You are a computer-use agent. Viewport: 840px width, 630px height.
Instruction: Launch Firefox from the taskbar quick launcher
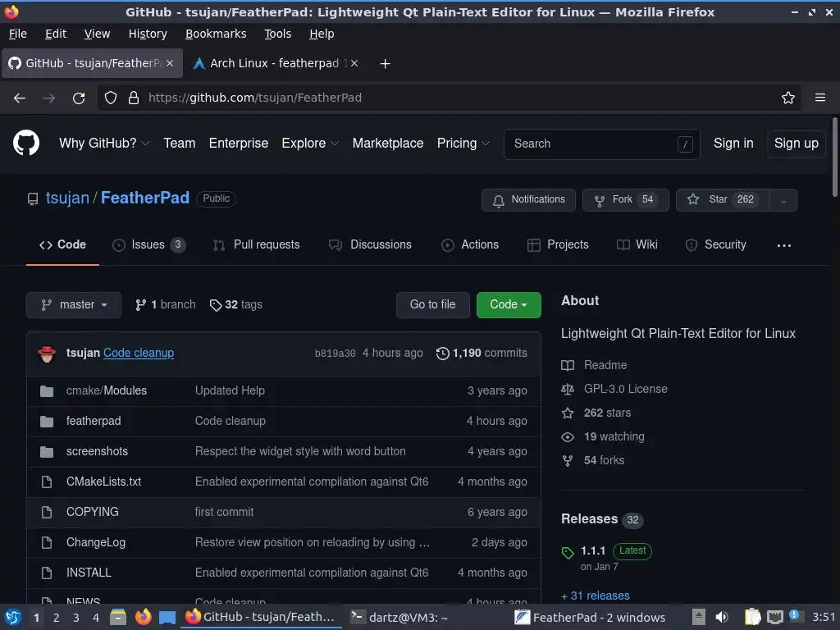(x=143, y=617)
